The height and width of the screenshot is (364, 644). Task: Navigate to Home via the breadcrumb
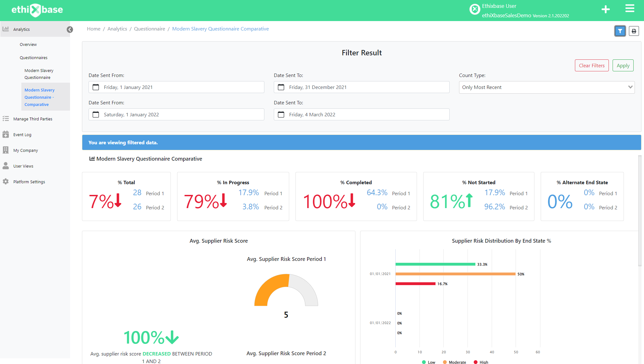[x=94, y=29]
